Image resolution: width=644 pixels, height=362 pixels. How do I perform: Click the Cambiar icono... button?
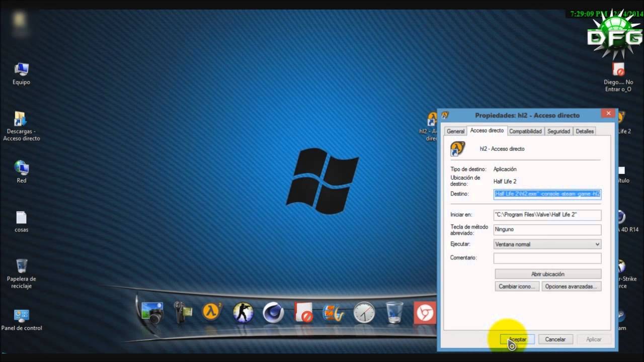coord(517,287)
